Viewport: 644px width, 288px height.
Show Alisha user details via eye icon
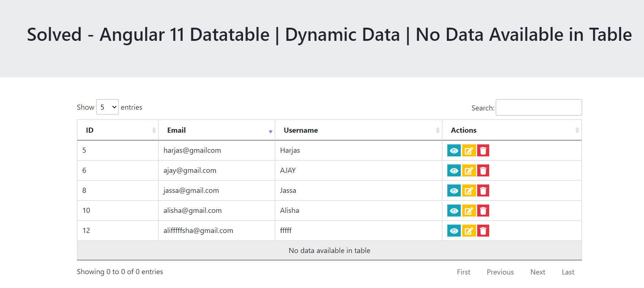point(454,211)
